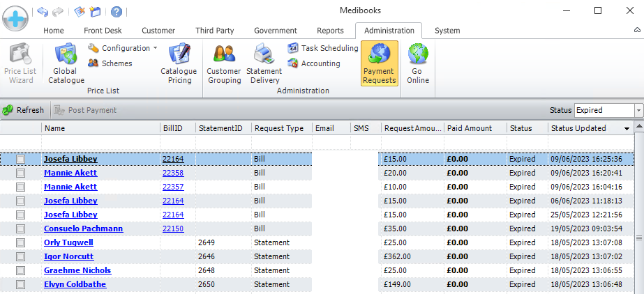Open Catalogue Pricing
The image size is (644, 294).
[x=179, y=63]
